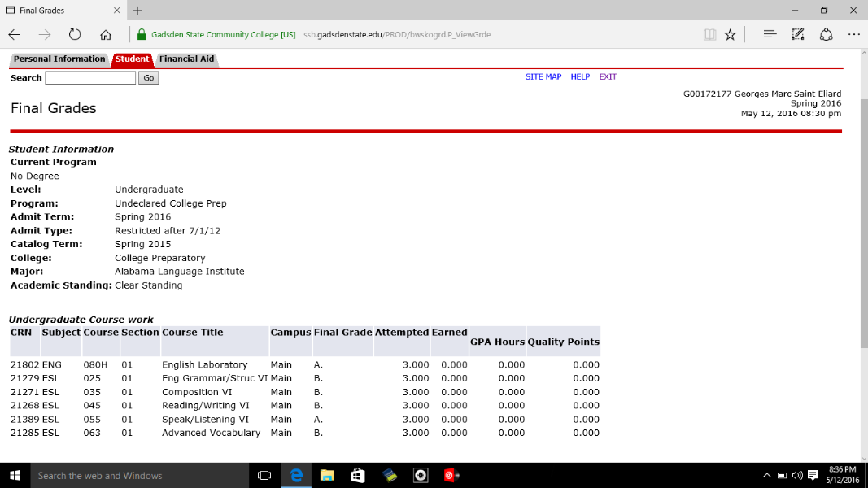Click the Clear Standing value
Image resolution: width=868 pixels, height=488 pixels.
pos(148,285)
